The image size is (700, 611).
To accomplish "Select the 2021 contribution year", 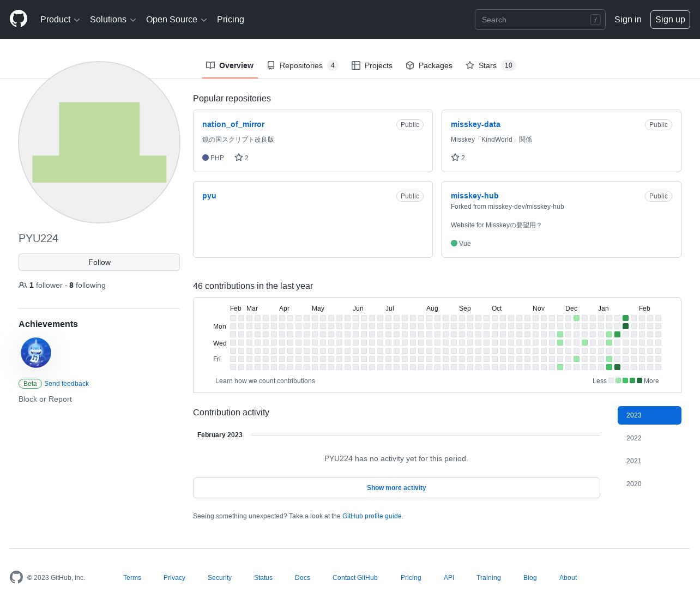I will pyautogui.click(x=649, y=461).
